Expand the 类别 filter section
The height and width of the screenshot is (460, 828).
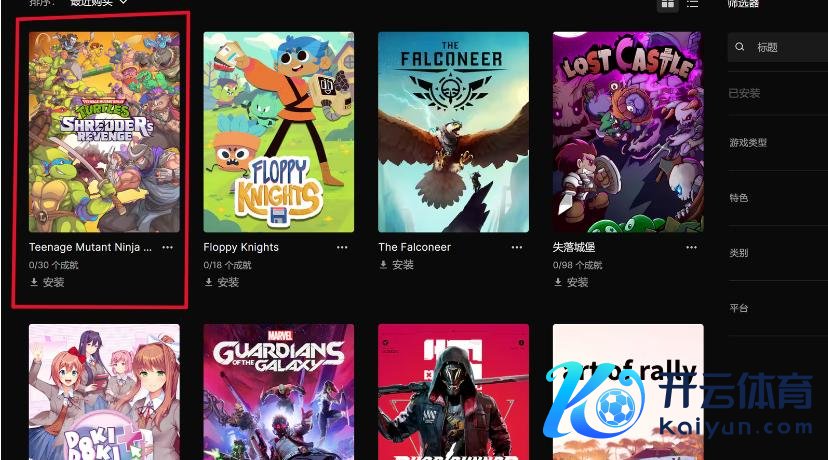point(777,252)
